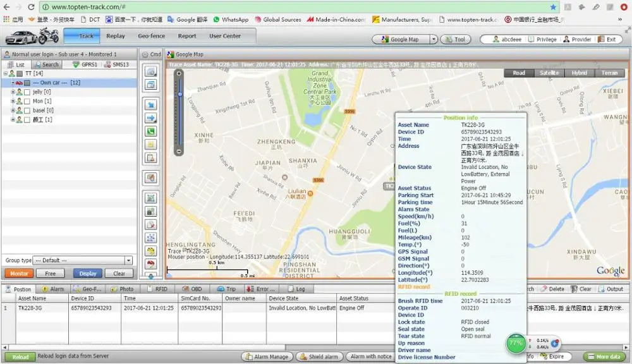Viewport: 632px width, 364px height.
Task: Open the GPRS1 status indicator
Action: pos(85,64)
